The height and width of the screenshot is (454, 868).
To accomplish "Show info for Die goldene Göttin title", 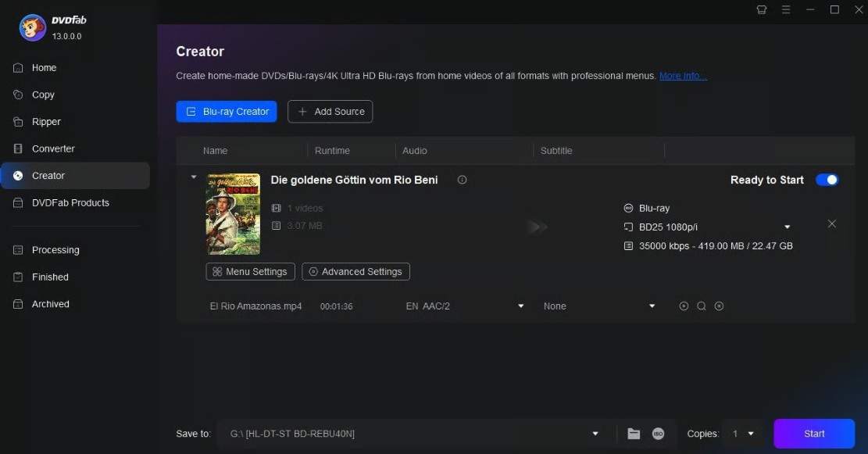I will 463,180.
